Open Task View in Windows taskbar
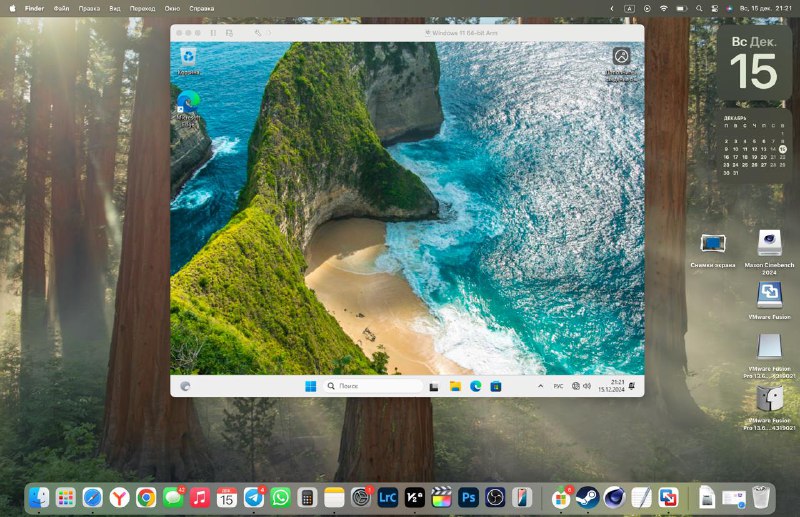The height and width of the screenshot is (517, 800). pos(434,386)
